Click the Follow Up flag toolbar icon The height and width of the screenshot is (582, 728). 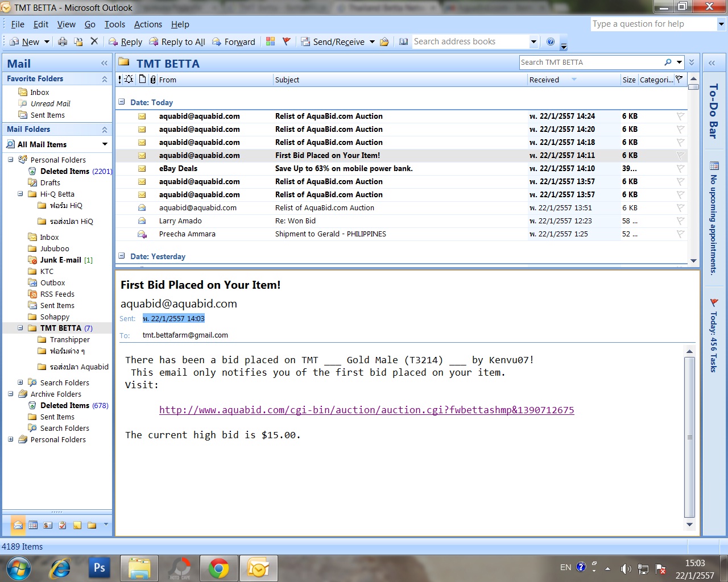tap(287, 41)
